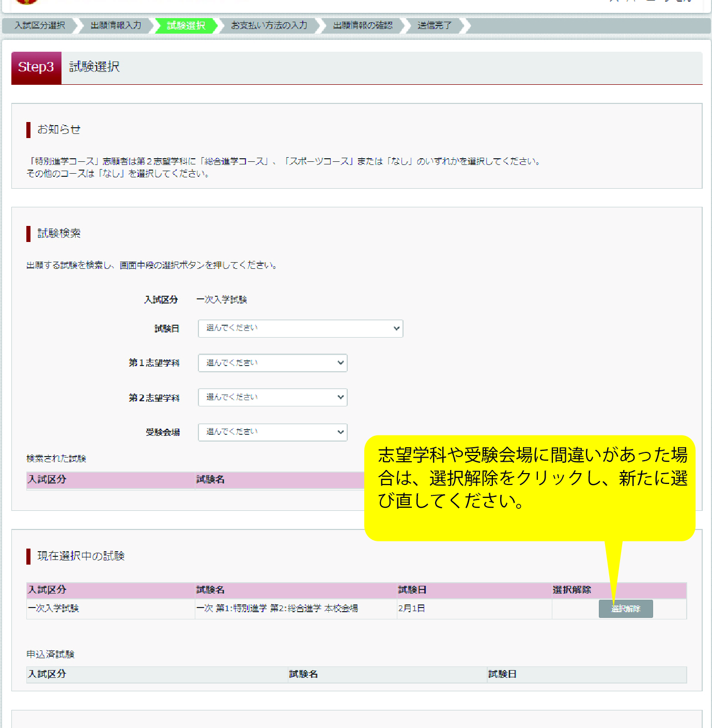Screen dimensions: 712x728
Task: Click the 一次入学試験 cell in selected exam row
Action: click(x=54, y=609)
